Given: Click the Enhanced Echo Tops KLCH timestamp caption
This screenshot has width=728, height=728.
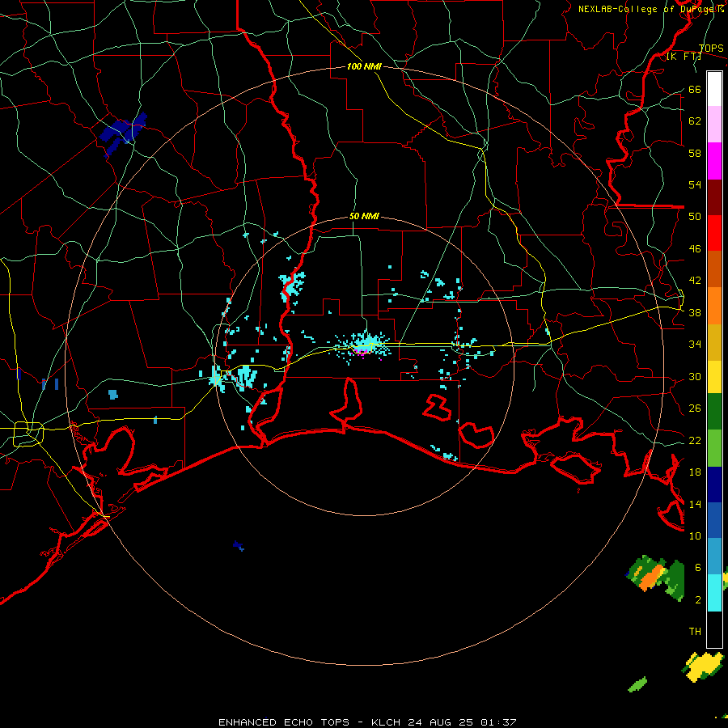Looking at the screenshot, I should point(367,722).
